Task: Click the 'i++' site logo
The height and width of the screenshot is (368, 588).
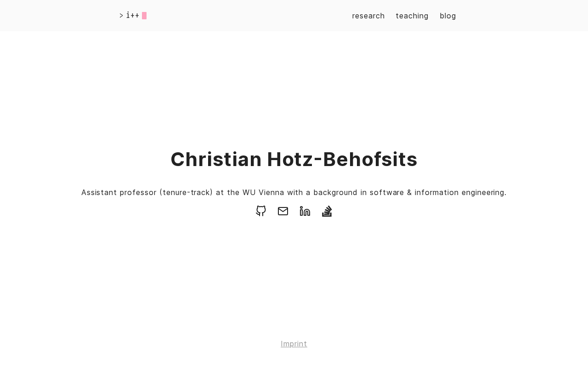Action: click(133, 16)
